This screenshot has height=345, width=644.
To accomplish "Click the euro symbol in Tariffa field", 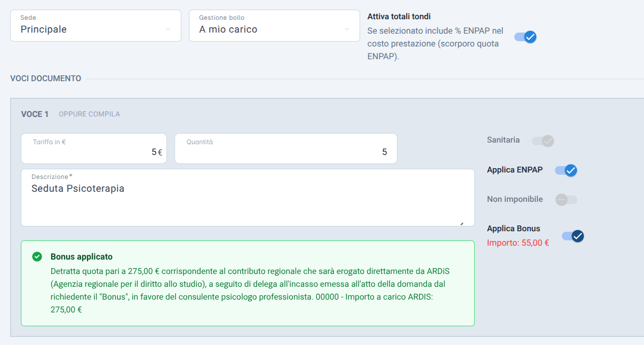I will [160, 152].
